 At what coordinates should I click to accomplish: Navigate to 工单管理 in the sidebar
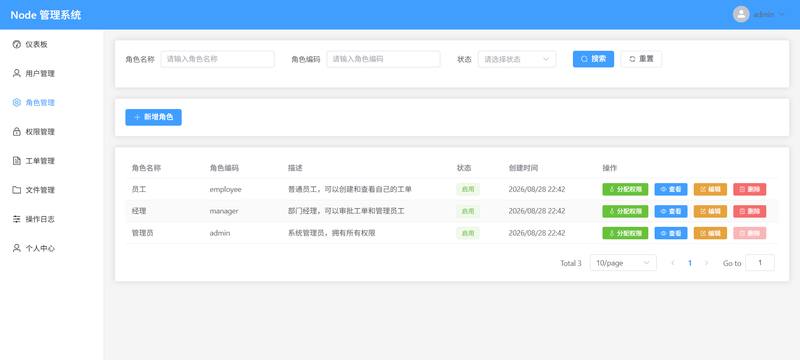click(x=52, y=161)
